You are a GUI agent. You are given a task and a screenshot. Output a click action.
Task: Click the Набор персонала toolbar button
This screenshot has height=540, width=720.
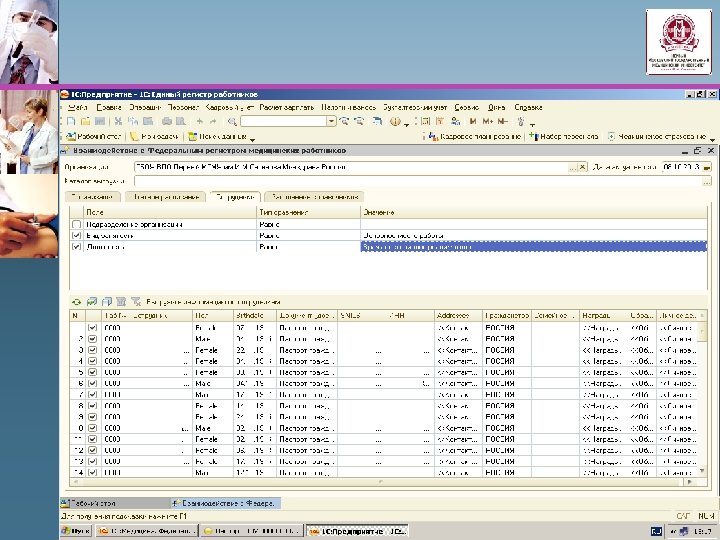565,136
